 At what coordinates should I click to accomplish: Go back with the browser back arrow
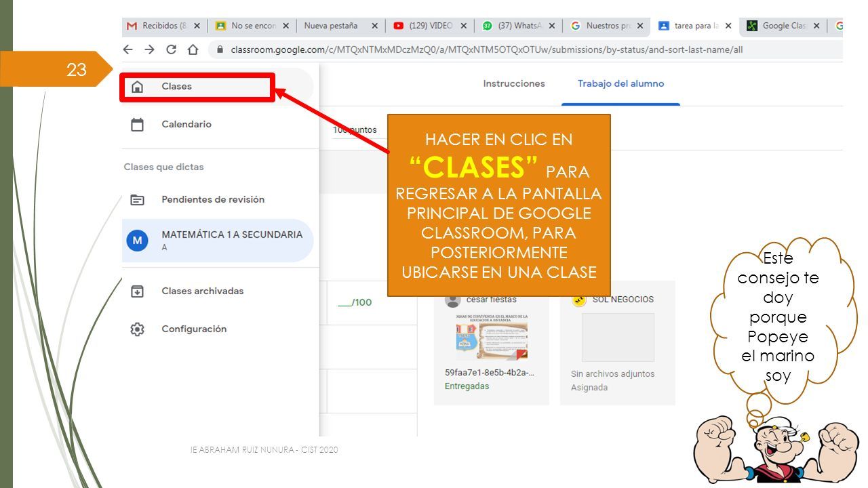click(128, 49)
